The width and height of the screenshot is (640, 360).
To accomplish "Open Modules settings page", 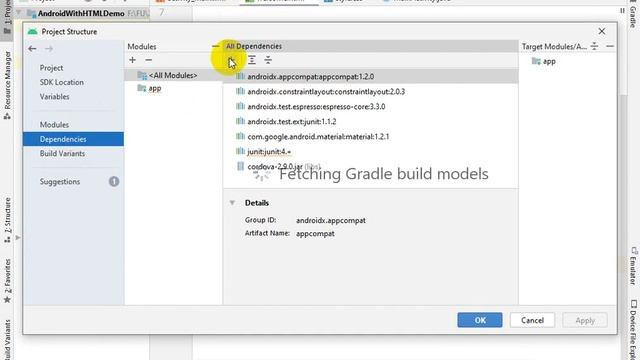I will click(54, 124).
